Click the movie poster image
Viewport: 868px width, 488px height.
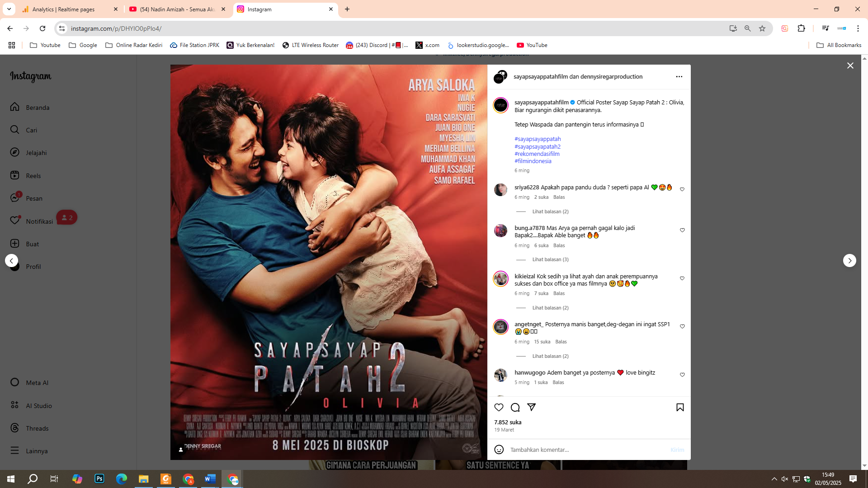pos(329,262)
